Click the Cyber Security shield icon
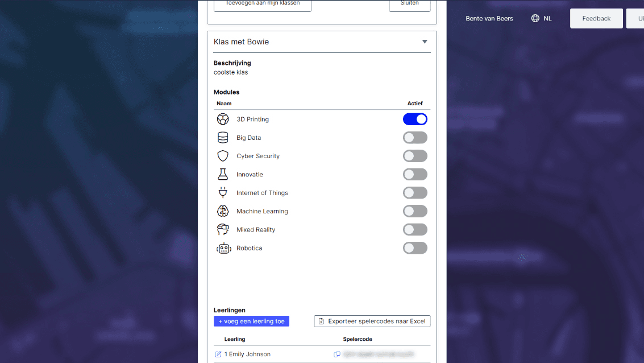The height and width of the screenshot is (363, 644). (x=224, y=155)
